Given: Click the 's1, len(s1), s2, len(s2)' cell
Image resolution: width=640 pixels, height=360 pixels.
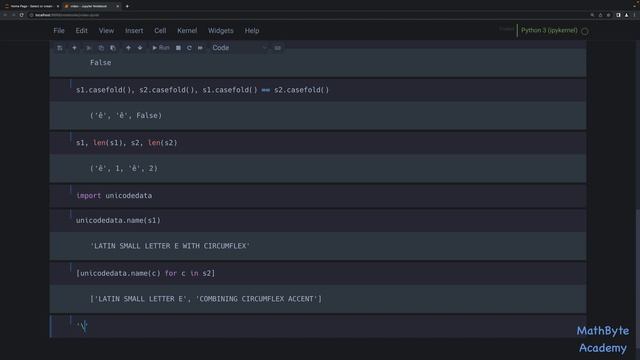Looking at the screenshot, I should (318, 142).
